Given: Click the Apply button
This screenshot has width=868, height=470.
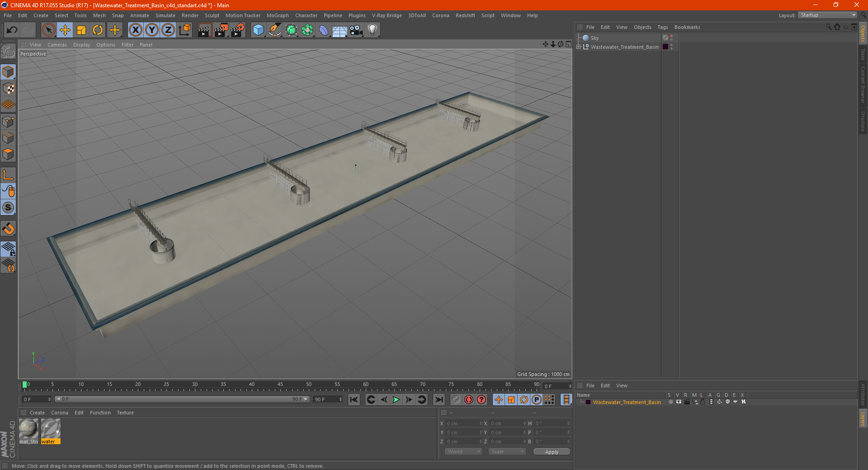Looking at the screenshot, I should (552, 451).
